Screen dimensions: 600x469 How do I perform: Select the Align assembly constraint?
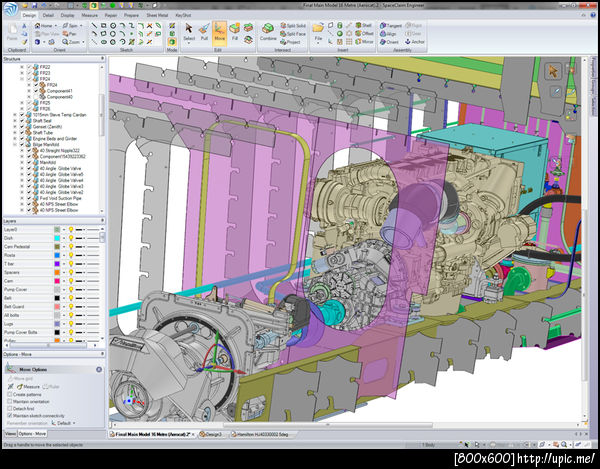coord(388,34)
